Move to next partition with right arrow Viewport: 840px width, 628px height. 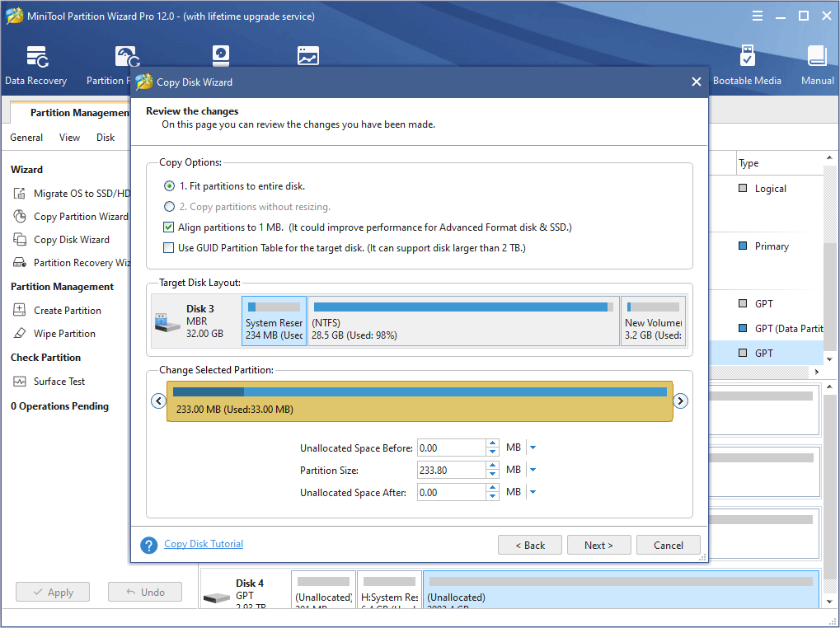(680, 401)
